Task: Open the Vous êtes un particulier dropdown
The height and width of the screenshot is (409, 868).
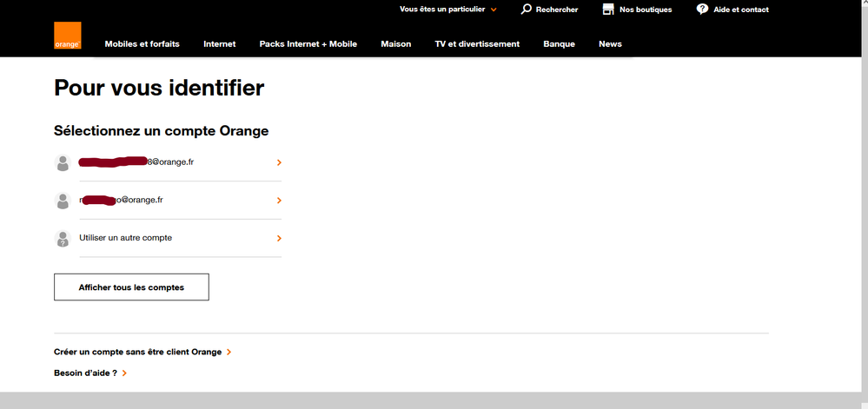Action: pyautogui.click(x=447, y=10)
